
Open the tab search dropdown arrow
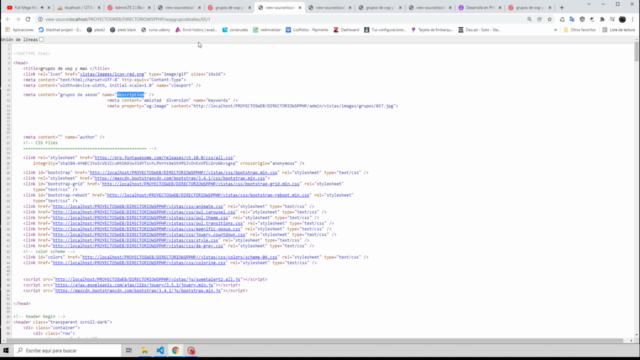(x=589, y=4)
